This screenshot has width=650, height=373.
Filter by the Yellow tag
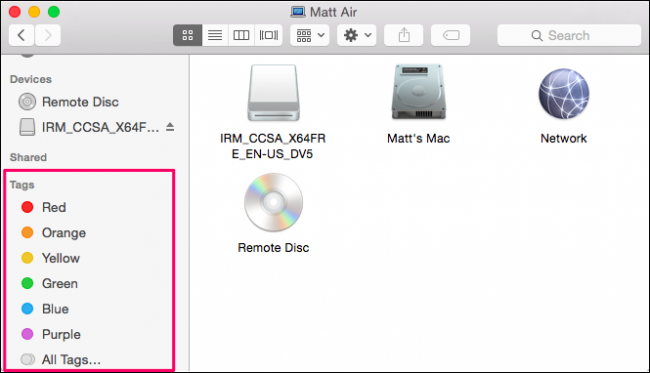click(x=61, y=258)
